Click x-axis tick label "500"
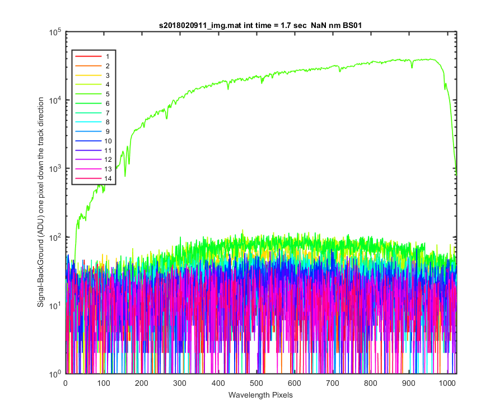504x420 pixels. tap(256, 384)
